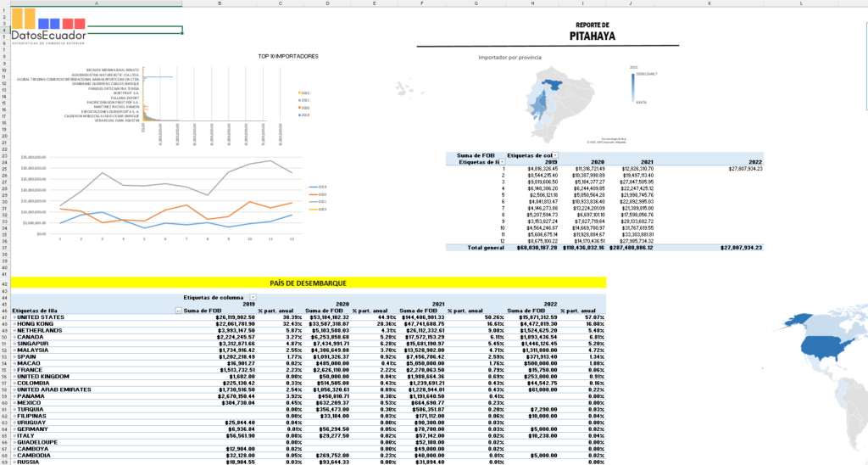
Task: Click the Ecuador province map chart
Action: pyautogui.click(x=558, y=100)
